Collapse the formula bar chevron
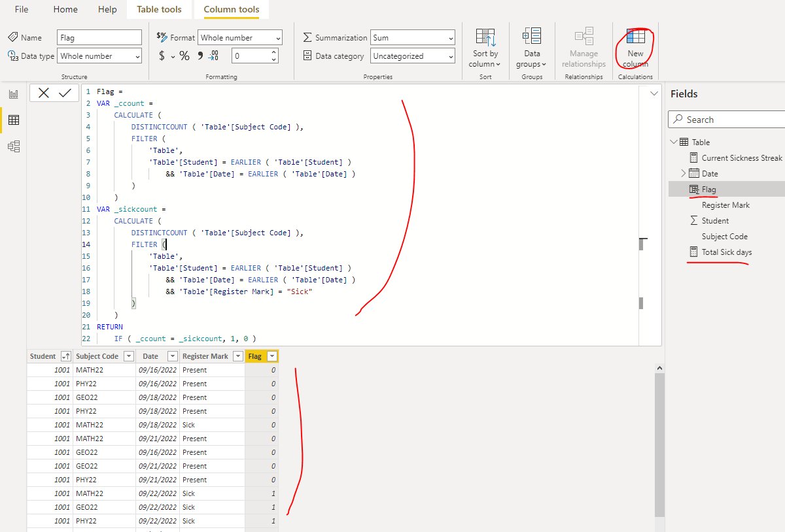The image size is (785, 532). tap(654, 94)
